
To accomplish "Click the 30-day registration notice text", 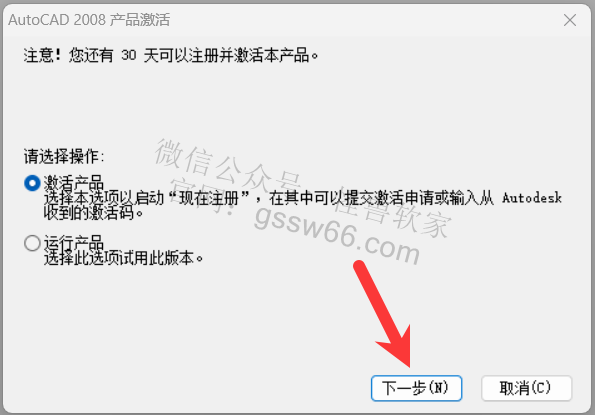I will [x=171, y=56].
